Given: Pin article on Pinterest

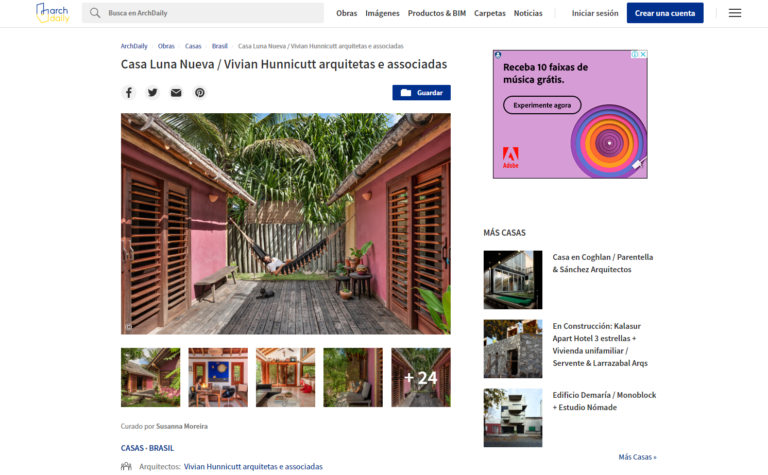Looking at the screenshot, I should tap(200, 92).
